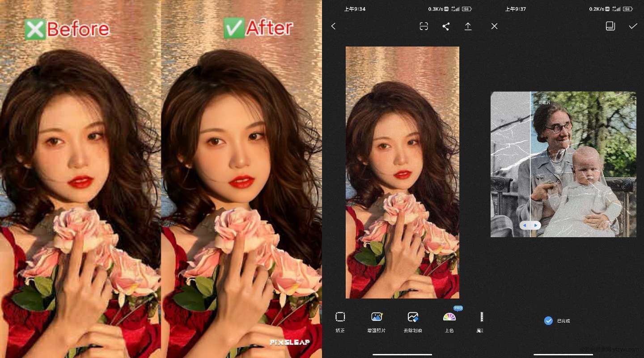This screenshot has height=358, width=644.
Task: Select the partially visible film-strip tool
Action: pos(481,322)
